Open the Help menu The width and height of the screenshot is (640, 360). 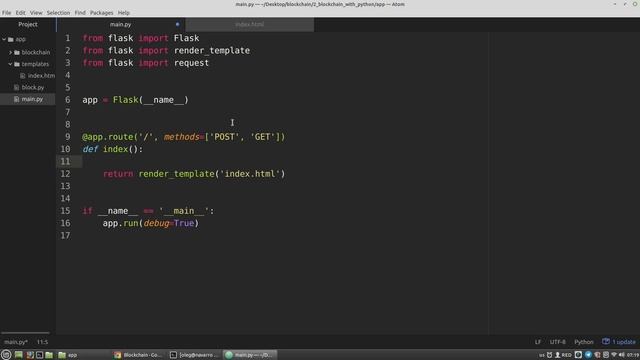(124, 13)
